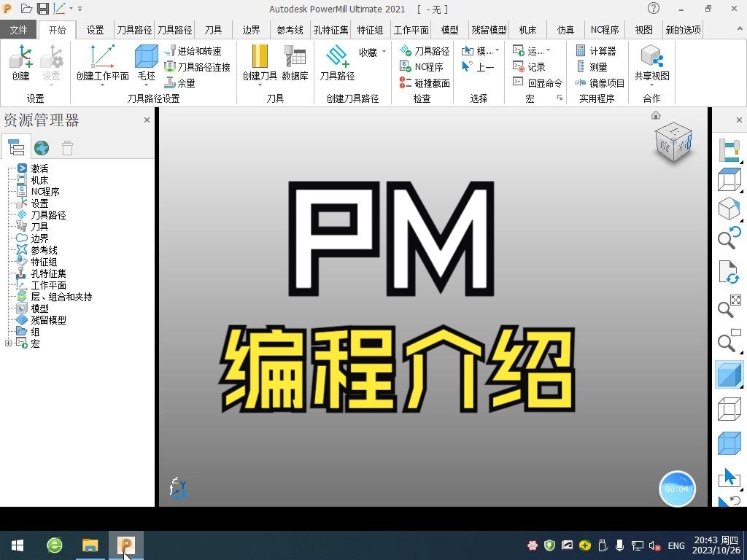Click zoom to fit magnifier icon

[x=729, y=306]
